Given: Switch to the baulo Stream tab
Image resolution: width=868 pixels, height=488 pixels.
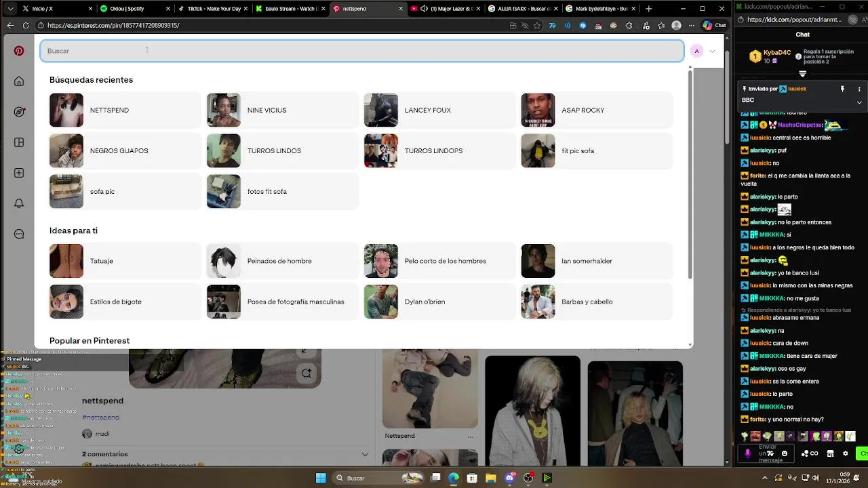Looking at the screenshot, I should (x=292, y=9).
